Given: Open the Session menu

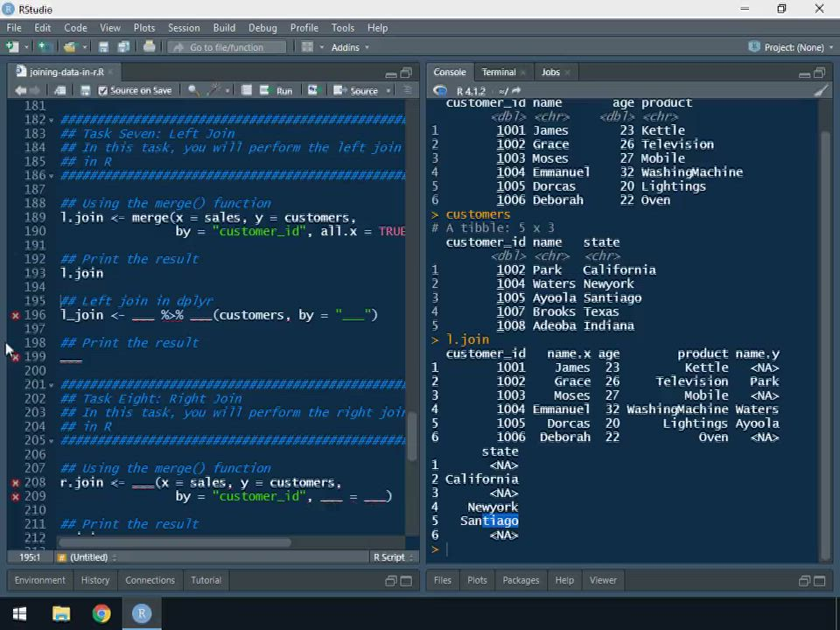Looking at the screenshot, I should (x=183, y=28).
